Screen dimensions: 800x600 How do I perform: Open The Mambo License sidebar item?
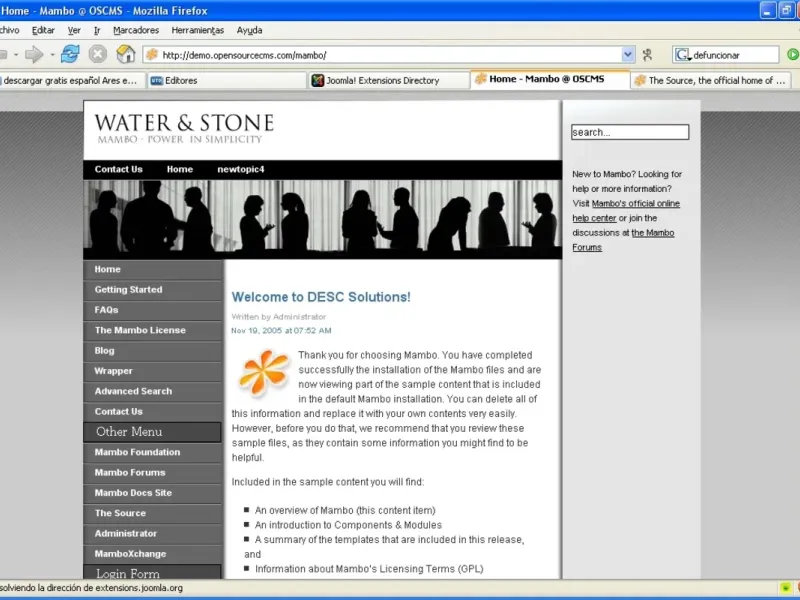tap(153, 331)
